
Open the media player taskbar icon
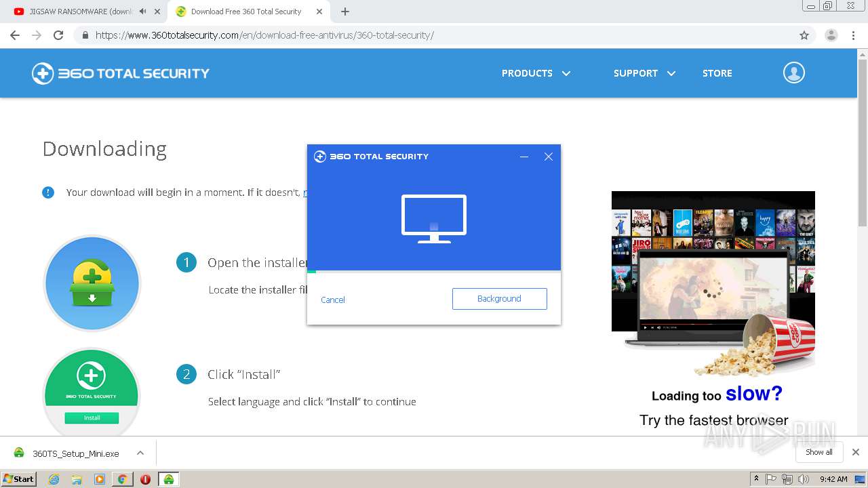click(100, 479)
